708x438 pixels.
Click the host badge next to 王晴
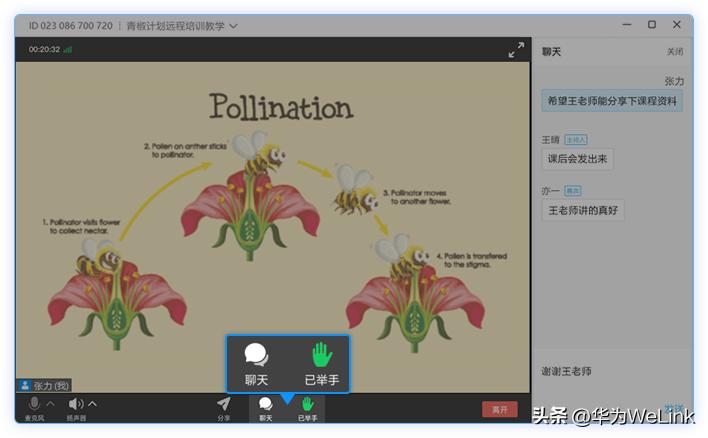tap(576, 140)
